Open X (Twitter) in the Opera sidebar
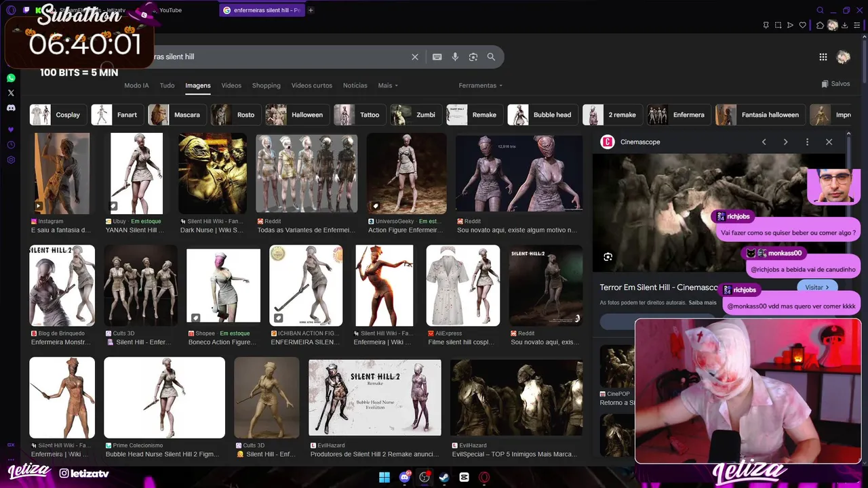This screenshot has width=868, height=488. 11,93
